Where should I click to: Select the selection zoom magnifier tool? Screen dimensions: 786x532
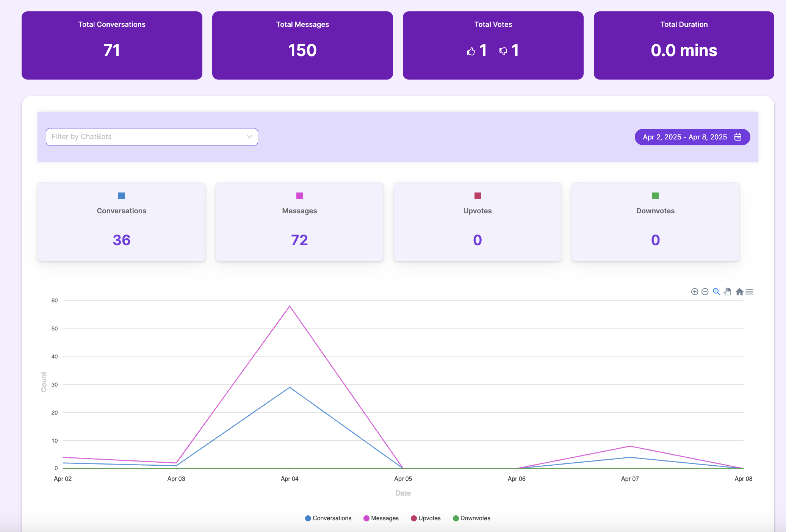(x=716, y=292)
